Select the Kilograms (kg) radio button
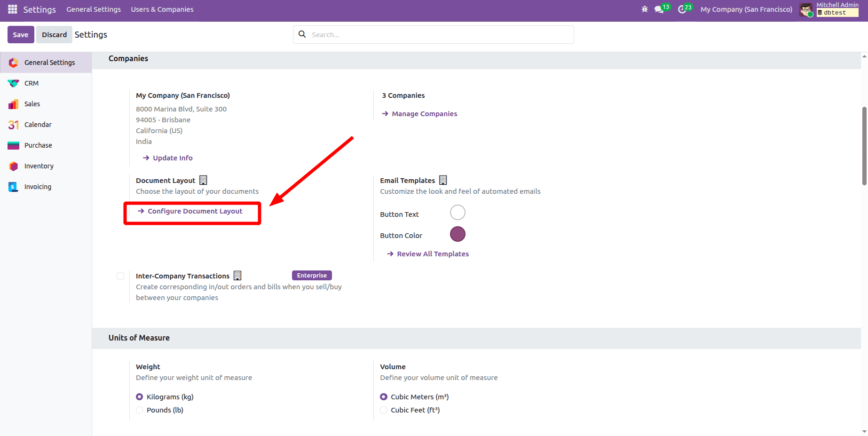This screenshot has width=868, height=436. coord(139,397)
